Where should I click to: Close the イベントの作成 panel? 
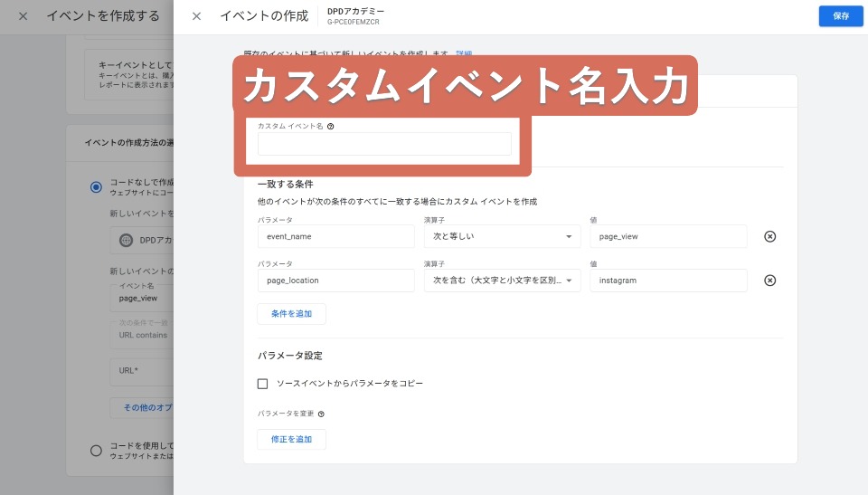pos(196,16)
